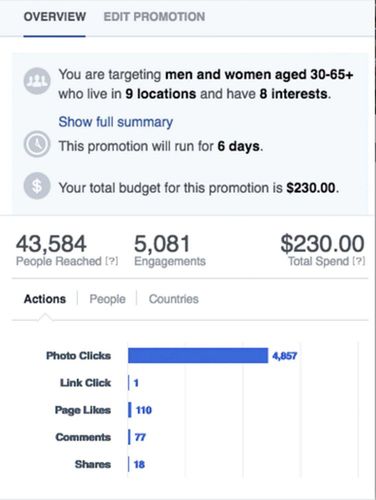376x500 pixels.
Task: Click the audience people icon
Action: coord(37,81)
